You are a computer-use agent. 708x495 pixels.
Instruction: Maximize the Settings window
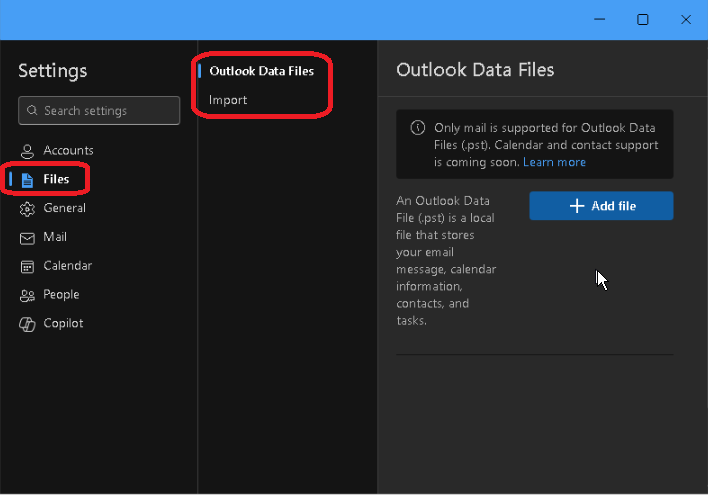[x=643, y=19]
